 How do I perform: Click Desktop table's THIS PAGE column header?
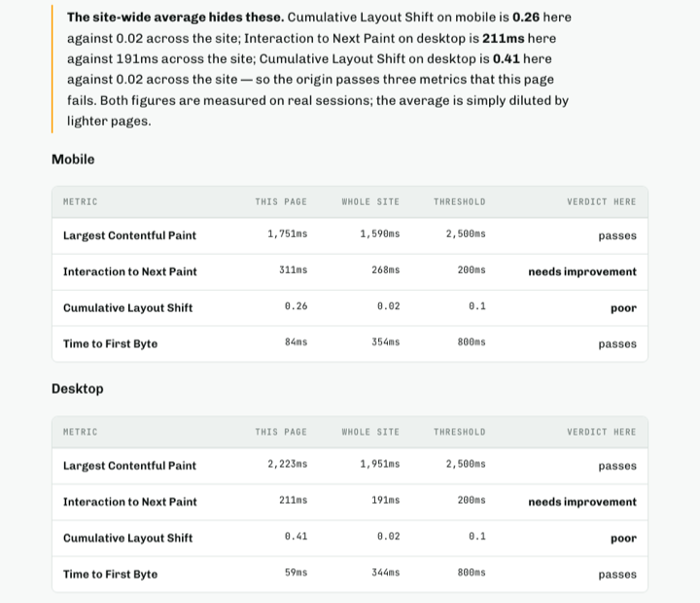point(281,432)
